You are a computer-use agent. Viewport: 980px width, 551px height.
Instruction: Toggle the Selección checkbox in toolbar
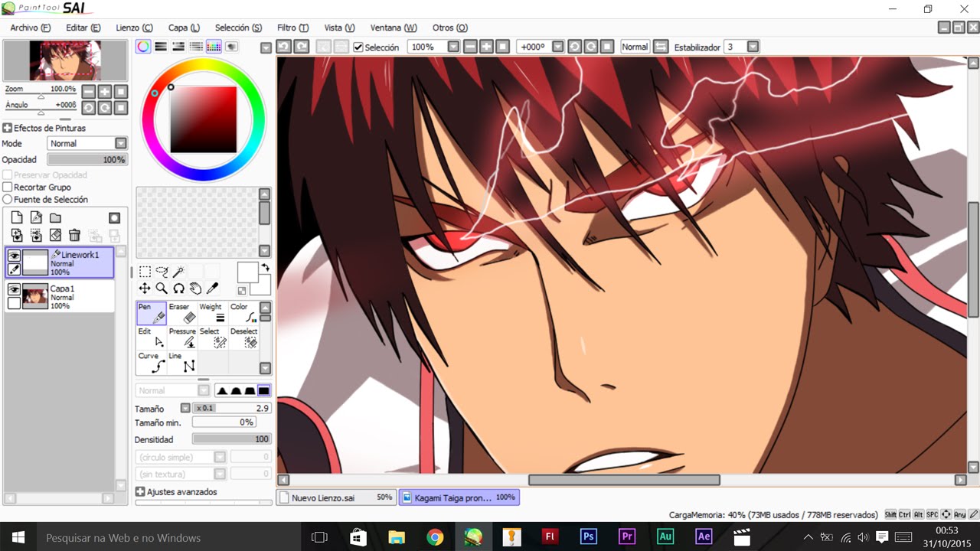[358, 47]
